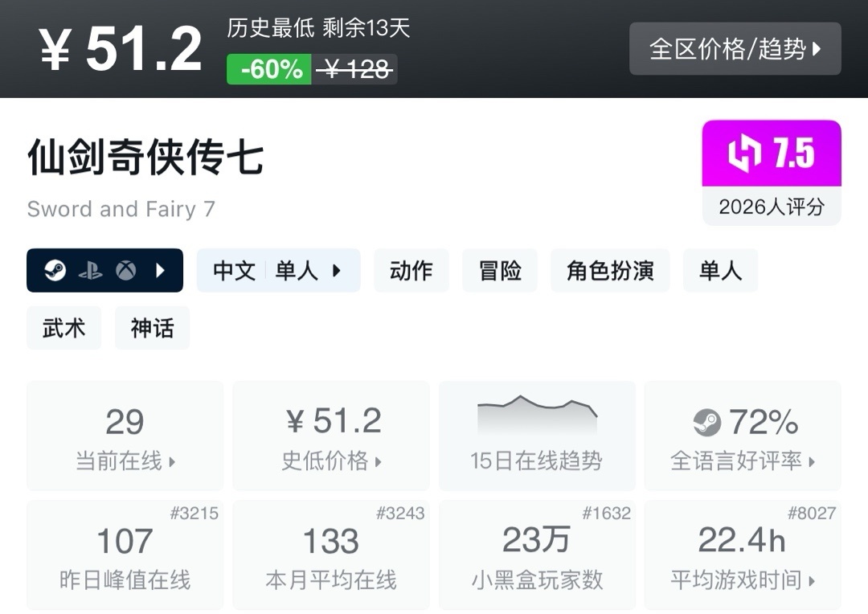Open the 全语言好评率 72% review card
This screenshot has width=868, height=614.
point(743,436)
